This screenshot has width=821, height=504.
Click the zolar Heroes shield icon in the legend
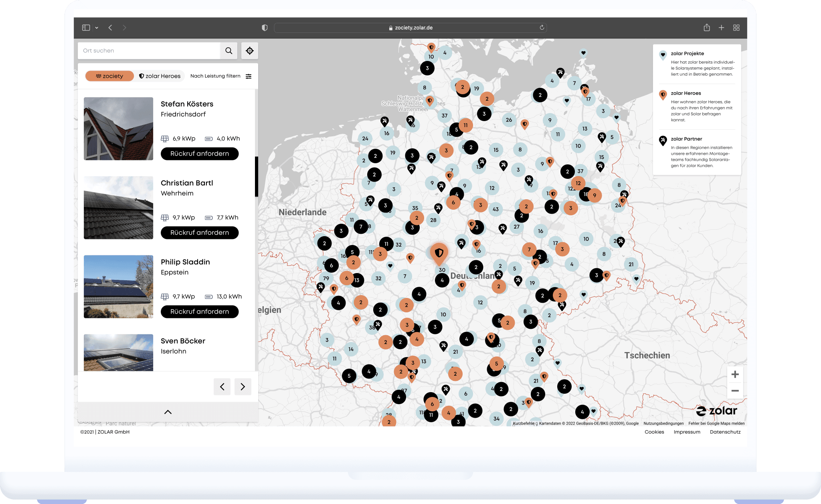pos(663,95)
